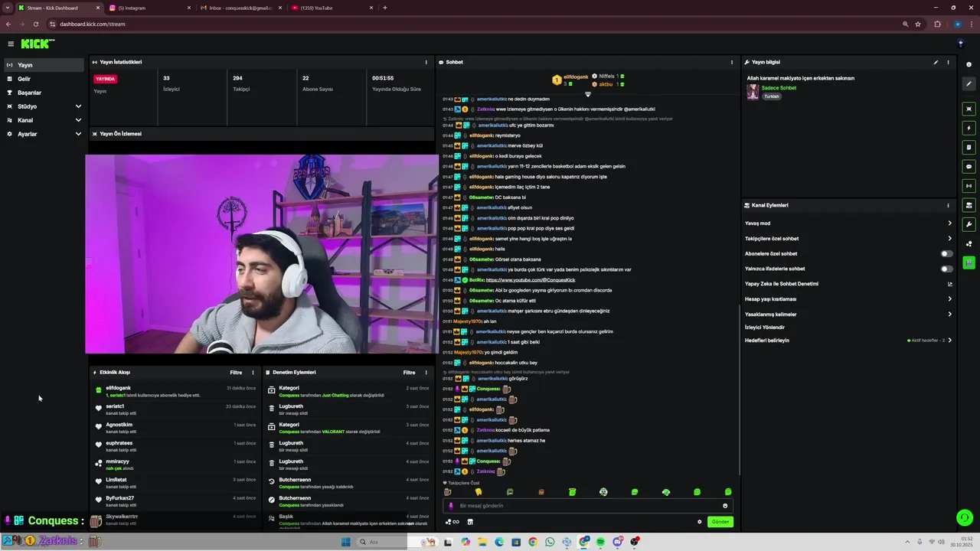
Task: Open Başarılar in the left sidebar
Action: click(43, 93)
